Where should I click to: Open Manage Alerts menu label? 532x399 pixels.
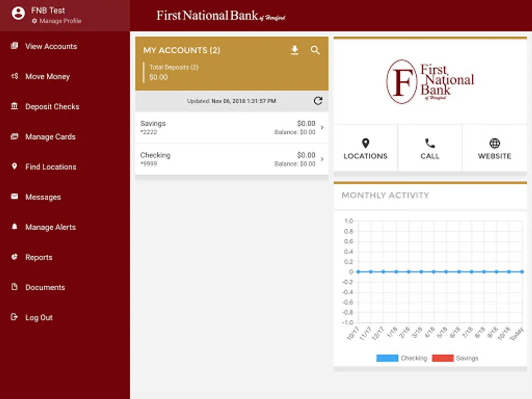pyautogui.click(x=51, y=227)
